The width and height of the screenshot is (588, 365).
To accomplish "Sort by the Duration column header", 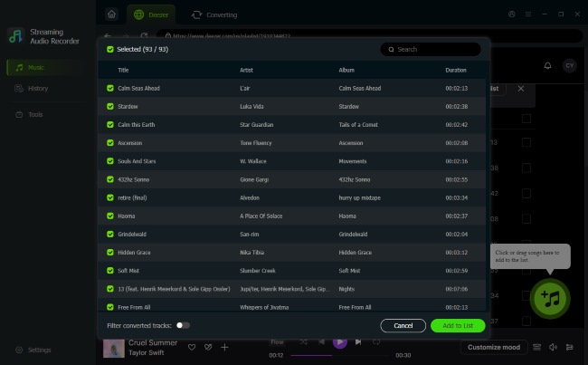I will pyautogui.click(x=456, y=71).
